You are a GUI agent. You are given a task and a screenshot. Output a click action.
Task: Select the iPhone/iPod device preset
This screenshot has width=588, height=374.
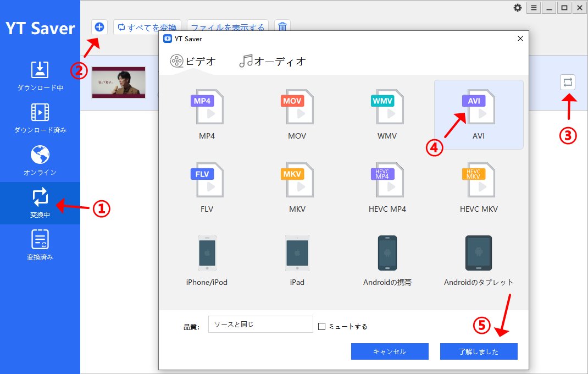[207, 253]
